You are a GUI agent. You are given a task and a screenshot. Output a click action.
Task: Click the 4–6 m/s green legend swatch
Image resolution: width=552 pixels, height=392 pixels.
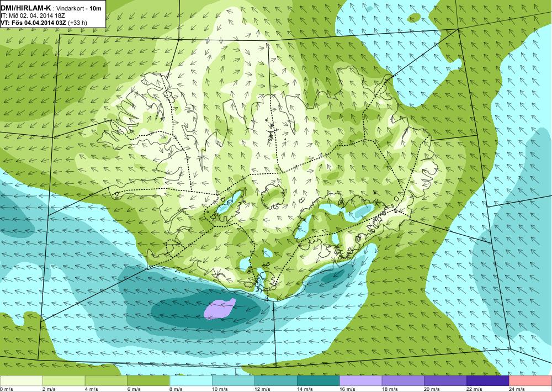click(x=106, y=381)
